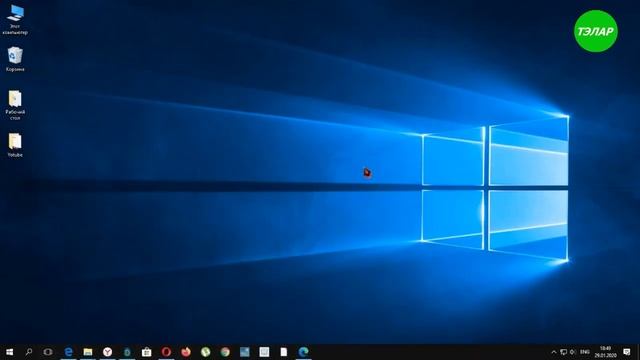Launch Opera browser from taskbar
The image size is (640, 360).
tap(166, 352)
